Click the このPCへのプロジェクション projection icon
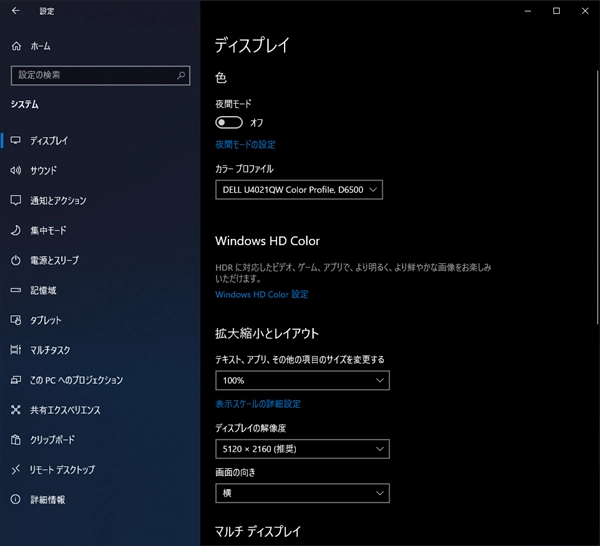600x546 pixels. click(16, 380)
